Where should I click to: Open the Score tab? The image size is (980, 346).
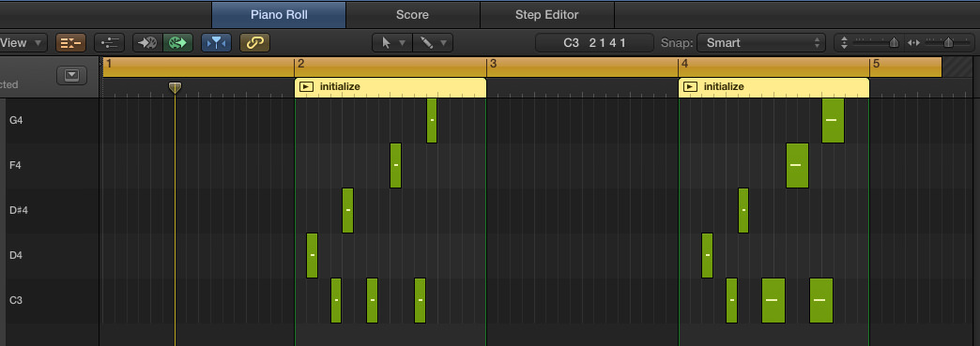(412, 14)
